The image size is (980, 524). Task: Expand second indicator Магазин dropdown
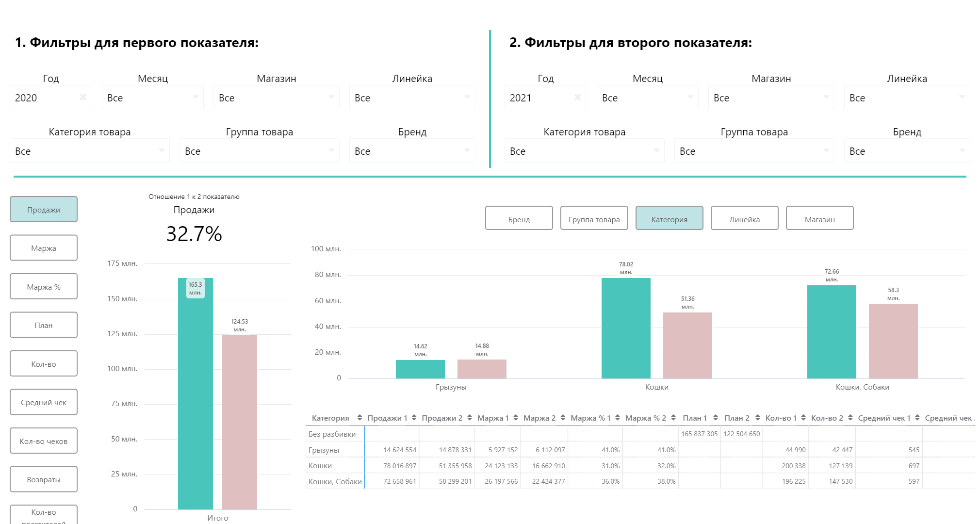click(771, 98)
